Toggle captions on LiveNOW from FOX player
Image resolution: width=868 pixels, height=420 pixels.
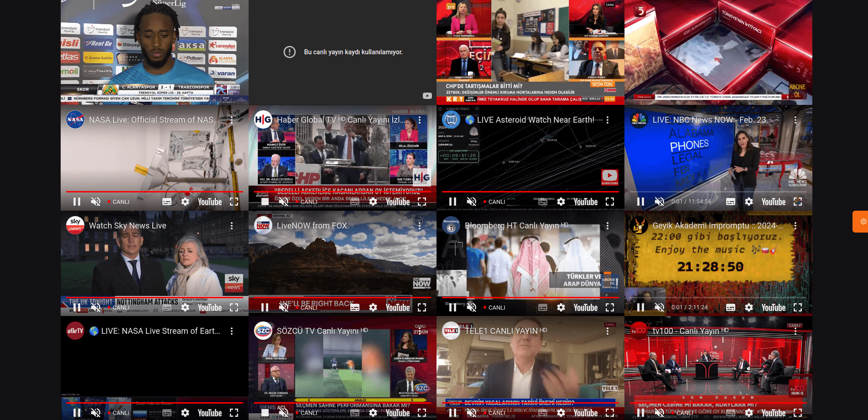click(355, 307)
